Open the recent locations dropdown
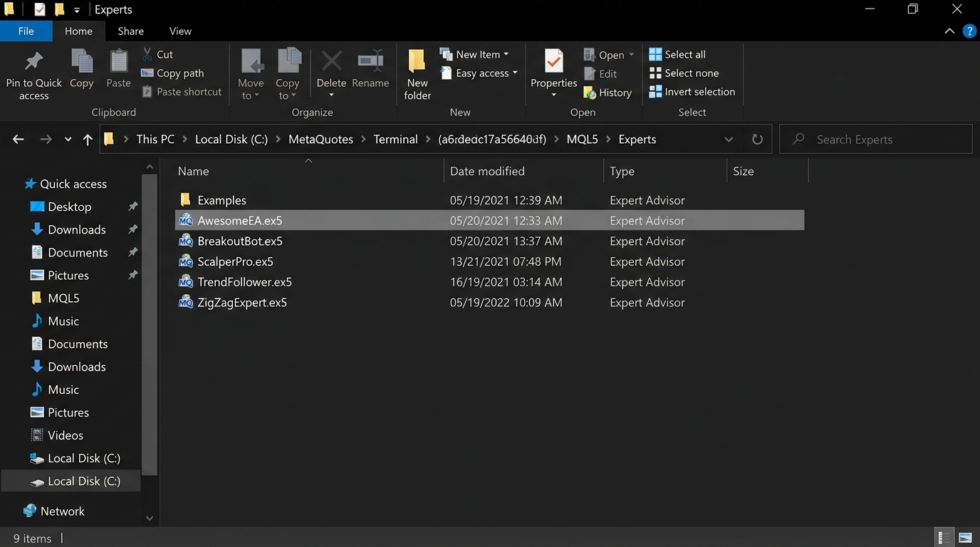The width and height of the screenshot is (980, 547). click(x=68, y=140)
